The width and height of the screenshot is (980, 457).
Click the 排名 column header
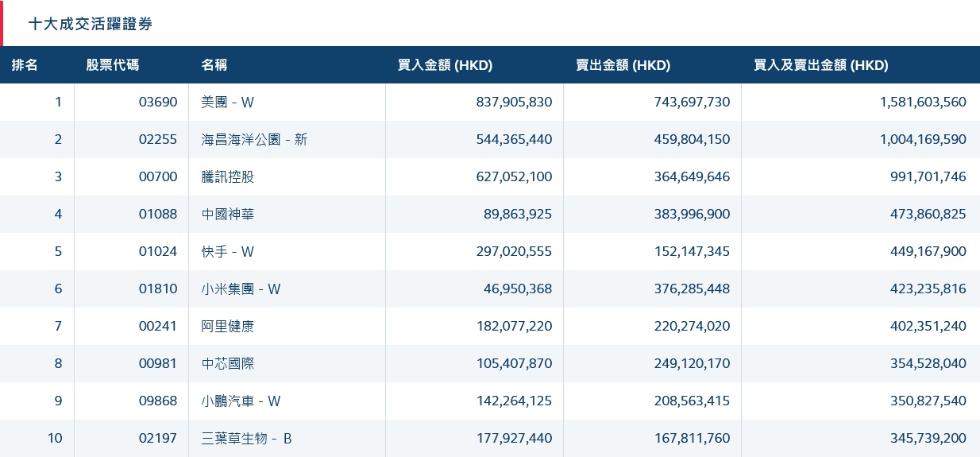(25, 65)
